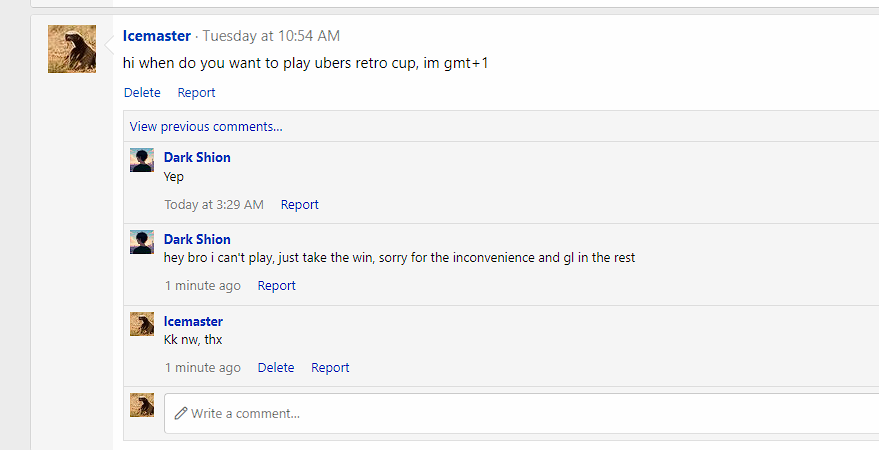Click Icemaster's large avatar on the profile post
The height and width of the screenshot is (450, 879).
(x=72, y=49)
